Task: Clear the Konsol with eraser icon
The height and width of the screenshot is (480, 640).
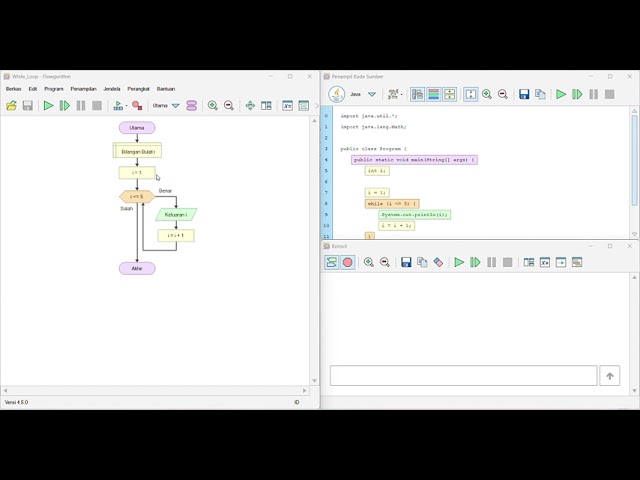Action: tap(438, 262)
